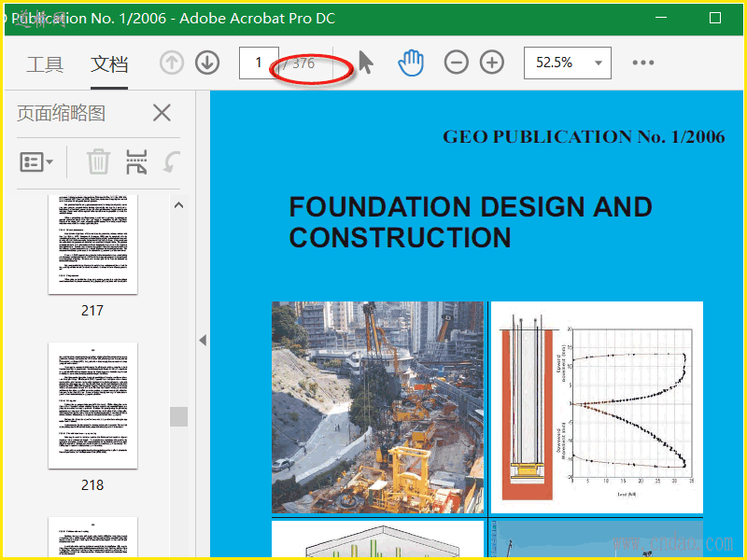Image resolution: width=747 pixels, height=560 pixels.
Task: Select the page 218 thumbnail
Action: click(92, 406)
